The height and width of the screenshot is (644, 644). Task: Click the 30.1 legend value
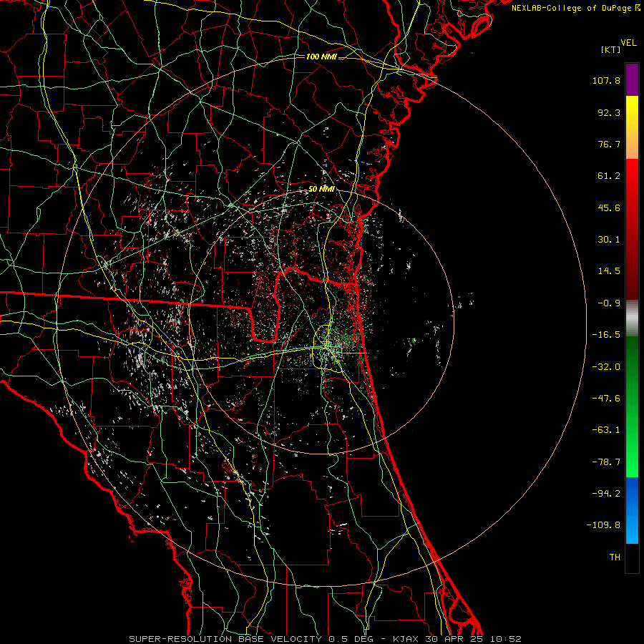click(609, 240)
